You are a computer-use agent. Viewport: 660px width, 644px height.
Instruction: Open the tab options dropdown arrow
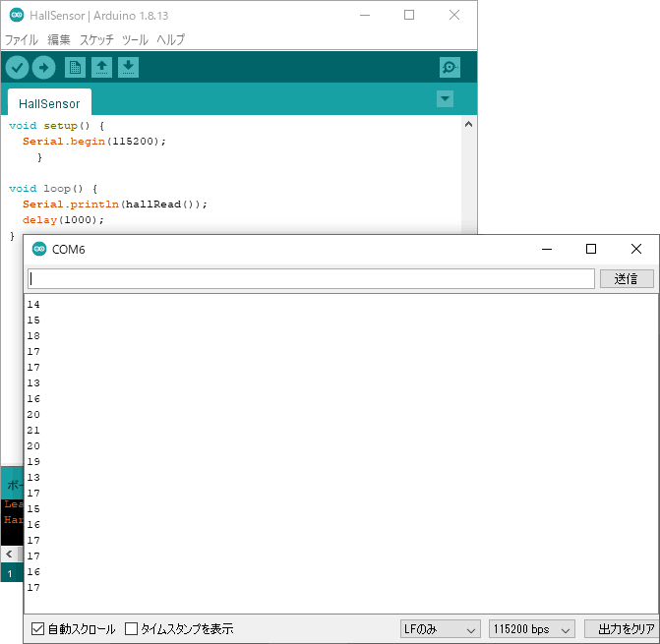pos(445,99)
